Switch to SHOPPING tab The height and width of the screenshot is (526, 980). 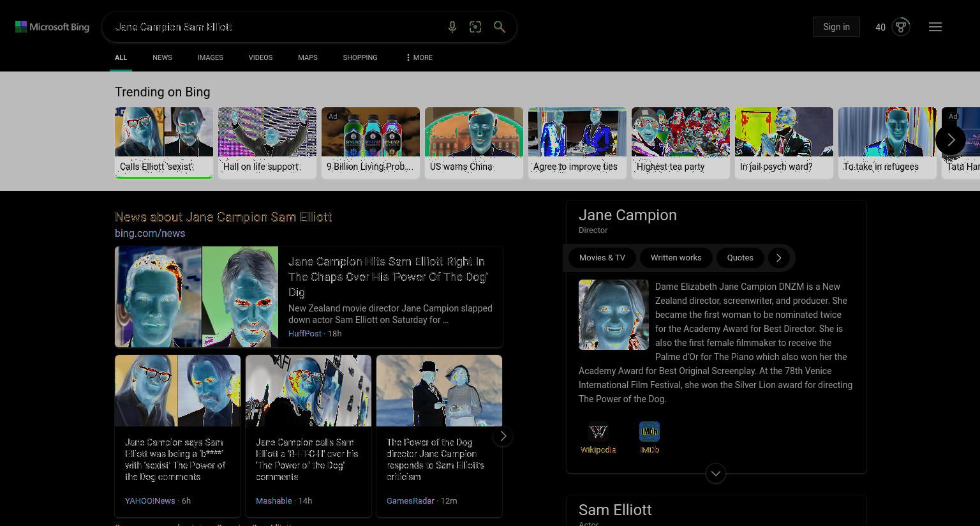pyautogui.click(x=360, y=57)
